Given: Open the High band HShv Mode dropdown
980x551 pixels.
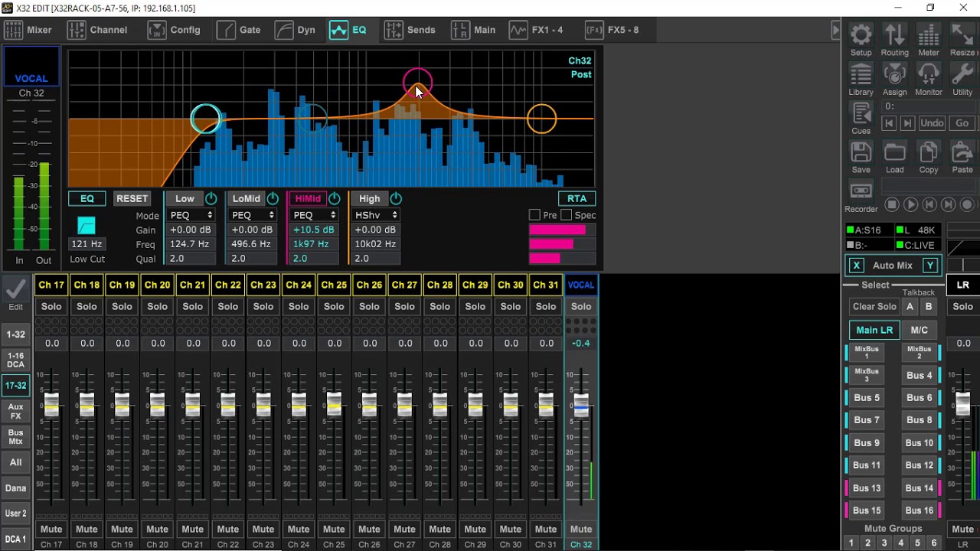Looking at the screenshot, I should (376, 215).
